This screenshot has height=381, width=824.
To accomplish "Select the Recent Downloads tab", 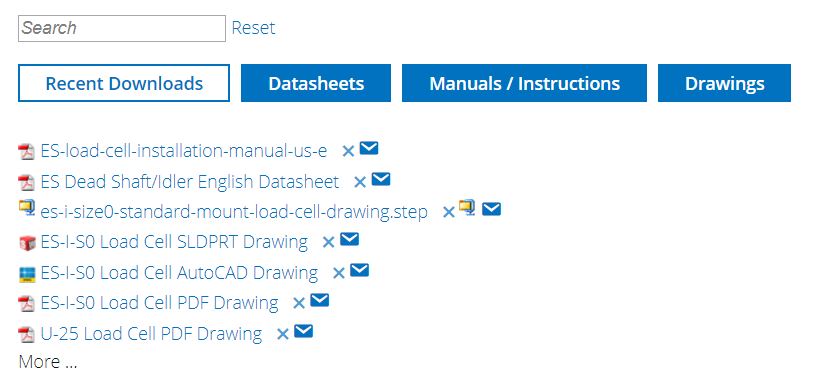I will (x=124, y=83).
